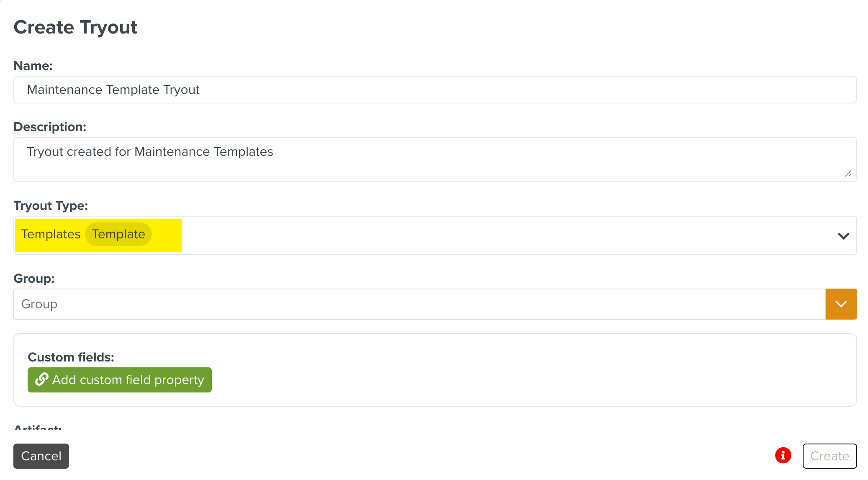Cancel the Create Tryout dialog
The width and height of the screenshot is (868, 480).
pyautogui.click(x=41, y=456)
